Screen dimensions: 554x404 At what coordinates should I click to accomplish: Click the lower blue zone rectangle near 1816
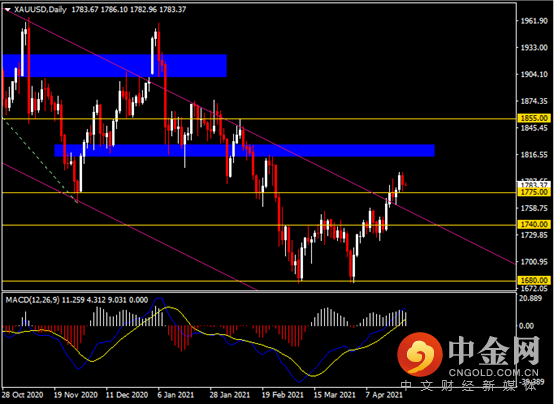pyautogui.click(x=244, y=150)
